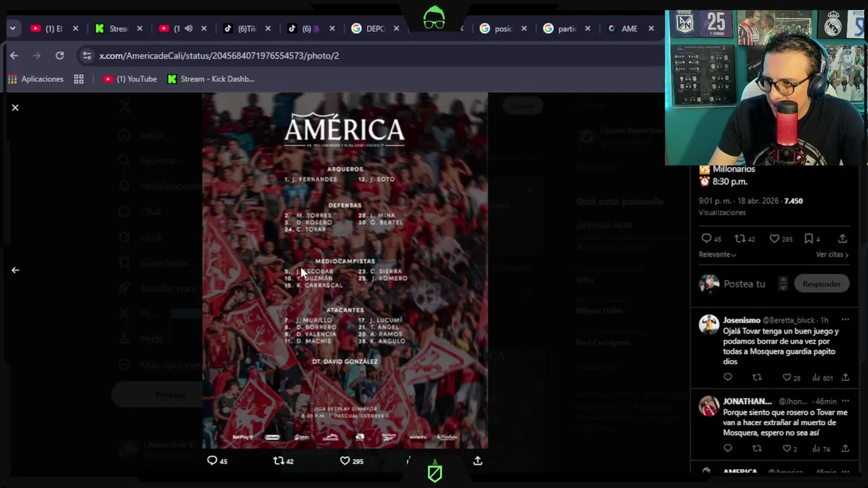The image size is (868, 488).
Task: Go to the previous photo with left arrow
Action: (x=15, y=270)
